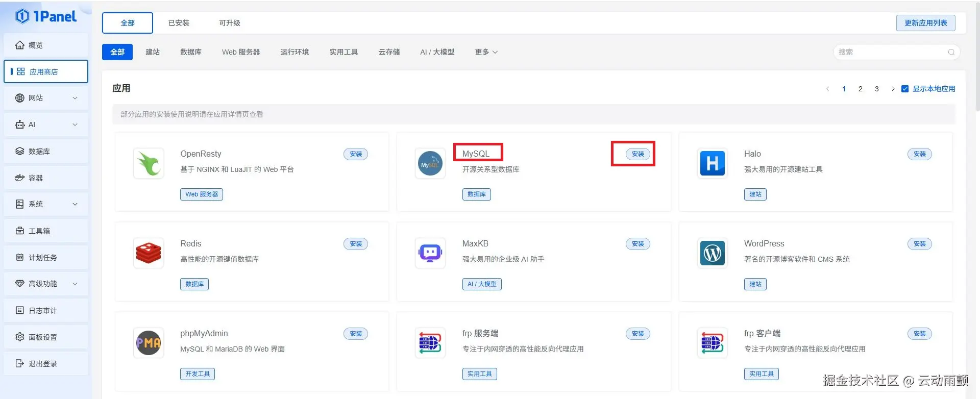Filter by 实用工具 category

tap(344, 52)
